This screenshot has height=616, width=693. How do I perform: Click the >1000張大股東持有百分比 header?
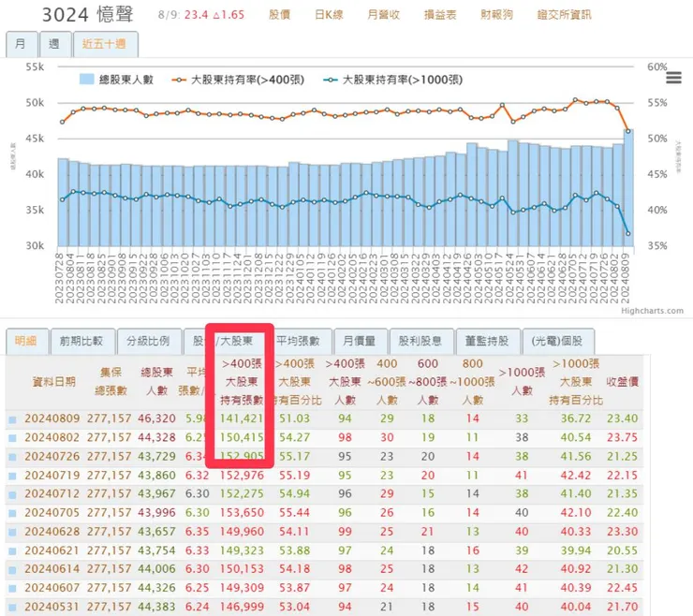point(576,382)
